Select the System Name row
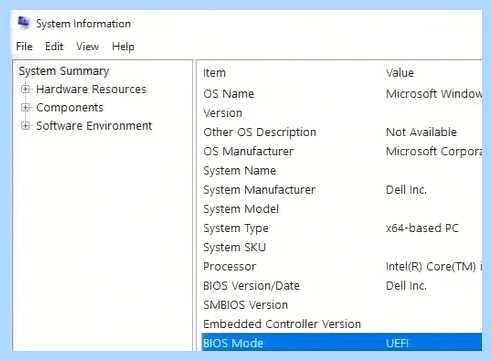The height and width of the screenshot is (361, 492). [342, 171]
